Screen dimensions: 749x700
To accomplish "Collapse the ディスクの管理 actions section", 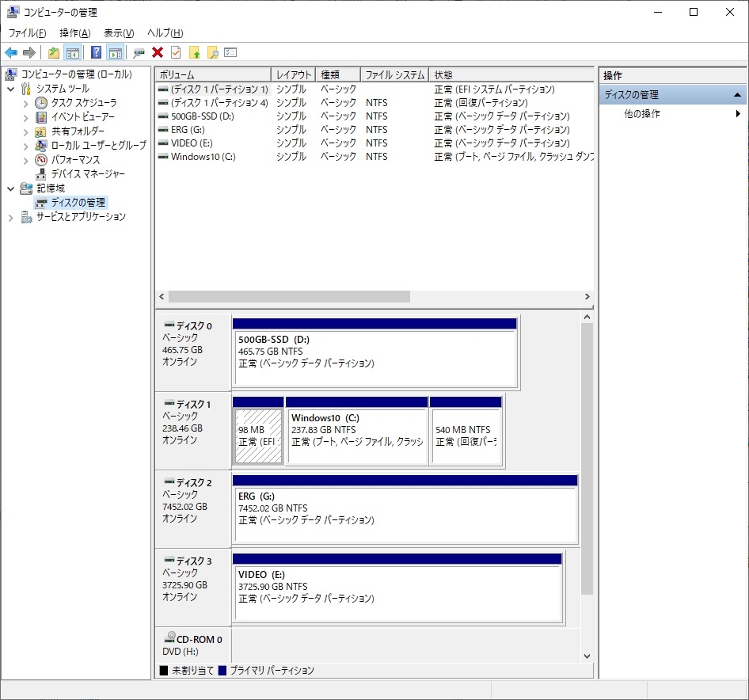I will click(738, 95).
